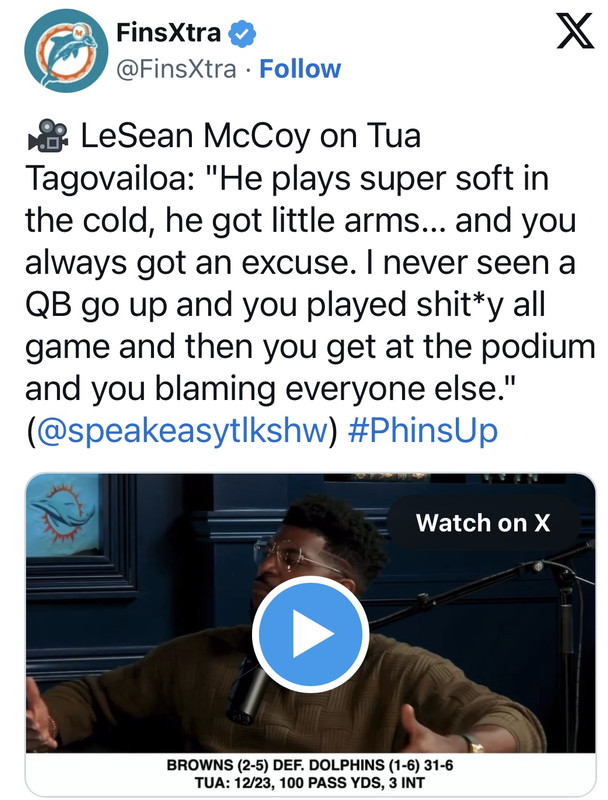Open the FinsXtra dolphin profile avatar
Screen dimensions: 608x800
click(66, 51)
